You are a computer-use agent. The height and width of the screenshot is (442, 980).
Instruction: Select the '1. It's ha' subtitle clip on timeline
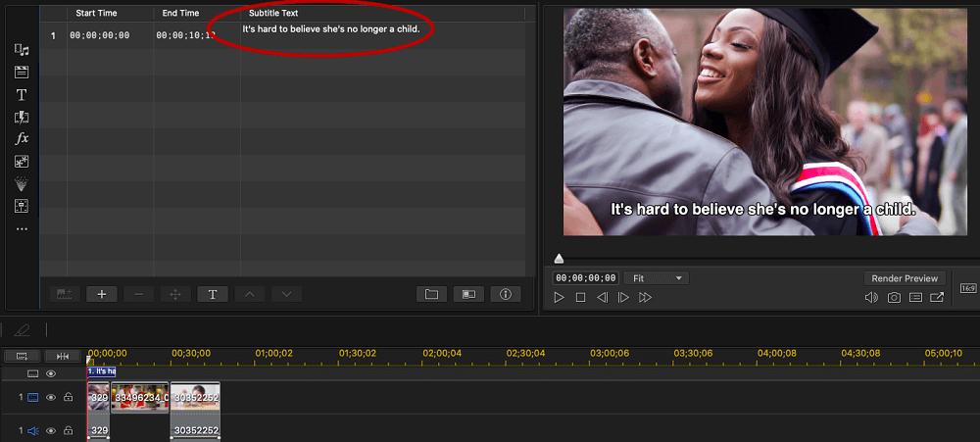(101, 371)
